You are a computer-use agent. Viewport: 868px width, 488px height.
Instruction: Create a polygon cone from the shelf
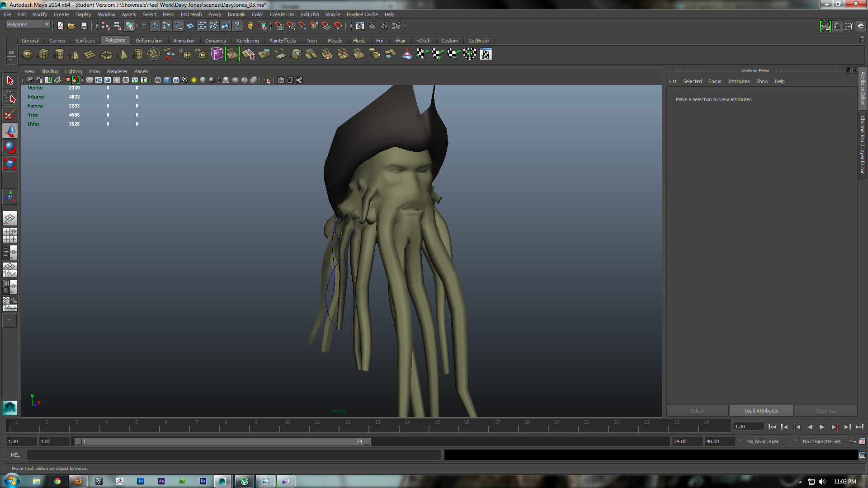(x=75, y=54)
